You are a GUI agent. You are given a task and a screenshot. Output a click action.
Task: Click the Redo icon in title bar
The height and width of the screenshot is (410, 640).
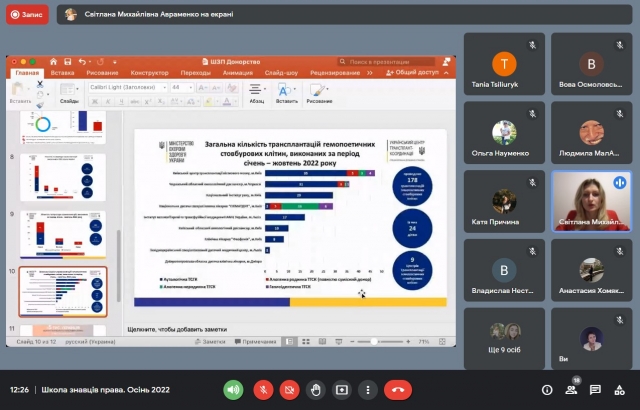[100, 62]
